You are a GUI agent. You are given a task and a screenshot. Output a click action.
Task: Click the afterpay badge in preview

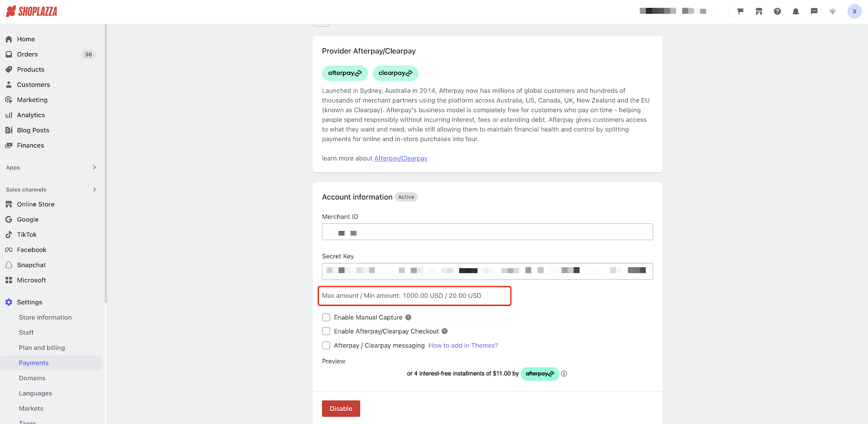(540, 374)
